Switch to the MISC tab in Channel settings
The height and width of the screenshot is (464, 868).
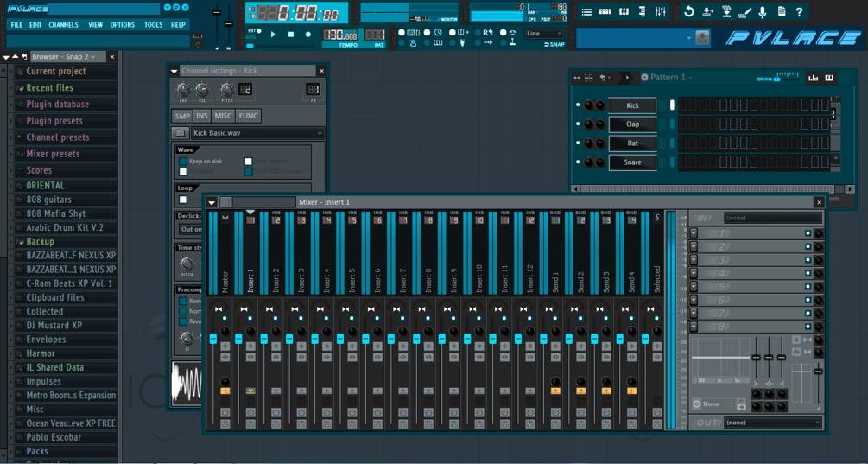[x=223, y=116]
